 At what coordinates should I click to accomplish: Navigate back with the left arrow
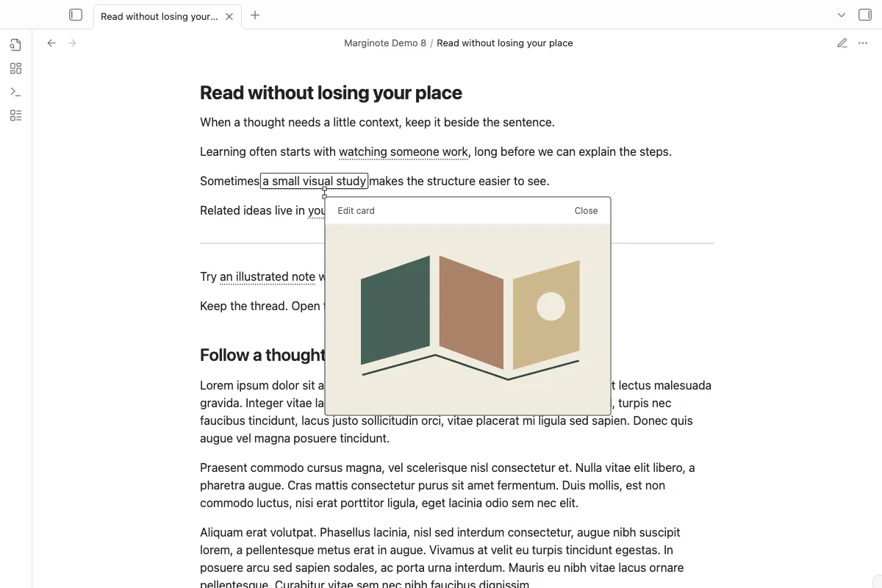[x=51, y=43]
